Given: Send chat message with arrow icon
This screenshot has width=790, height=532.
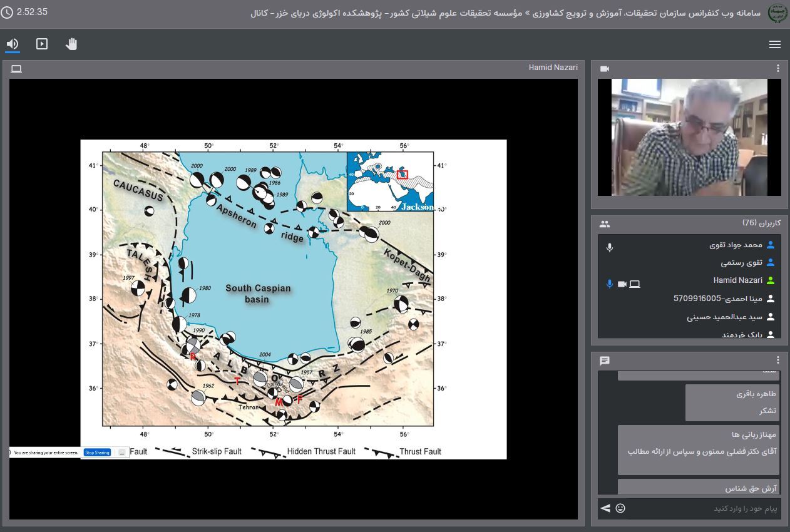Looking at the screenshot, I should [605, 508].
